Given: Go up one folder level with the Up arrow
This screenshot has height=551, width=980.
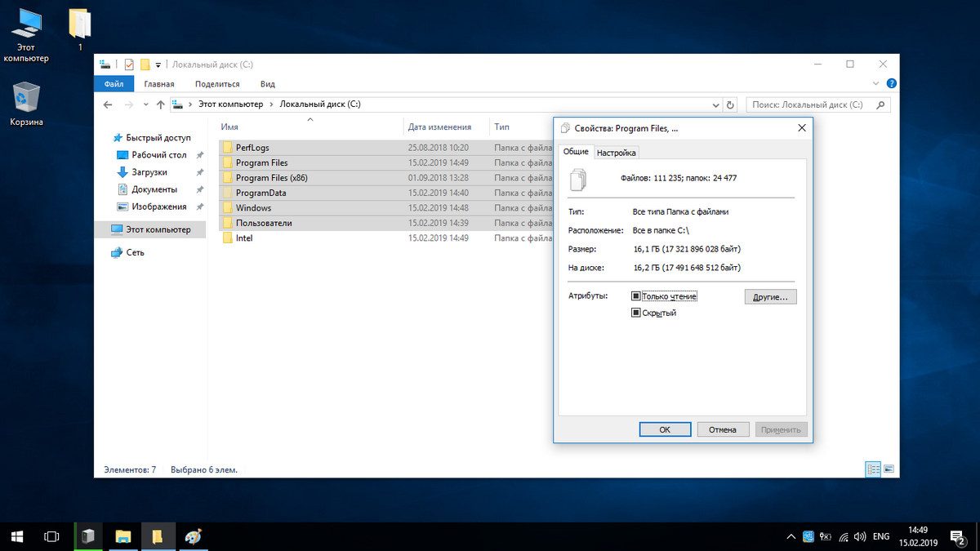Looking at the screenshot, I should pos(161,104).
